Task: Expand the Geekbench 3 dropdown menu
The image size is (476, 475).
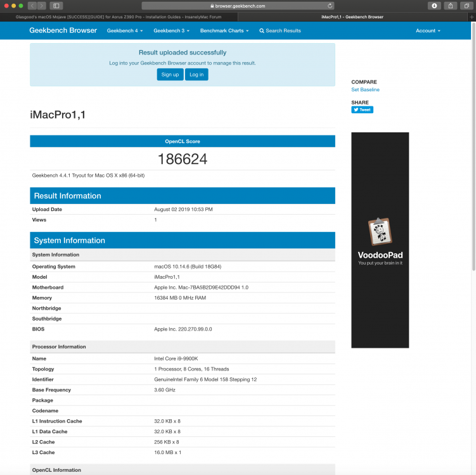Action: [x=172, y=30]
